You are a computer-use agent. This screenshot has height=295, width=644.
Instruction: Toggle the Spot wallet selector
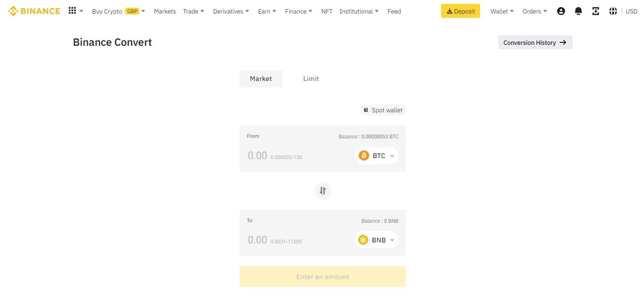[383, 110]
